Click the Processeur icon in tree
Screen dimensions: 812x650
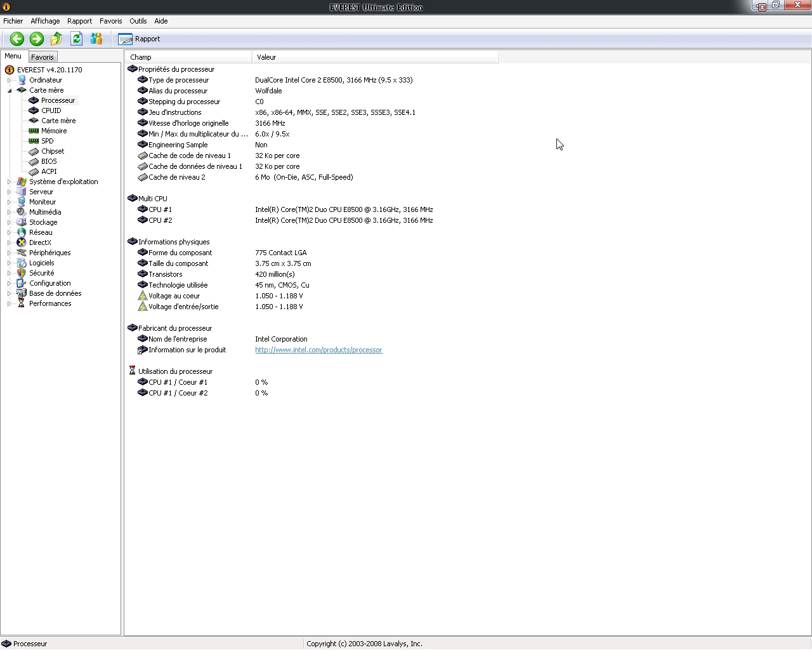point(34,100)
